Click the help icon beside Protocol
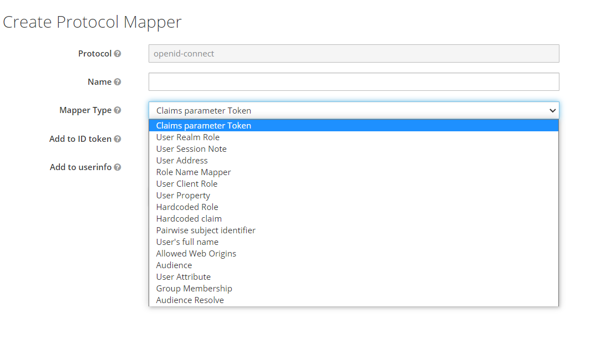Screen dimensions: 616x364 (118, 54)
